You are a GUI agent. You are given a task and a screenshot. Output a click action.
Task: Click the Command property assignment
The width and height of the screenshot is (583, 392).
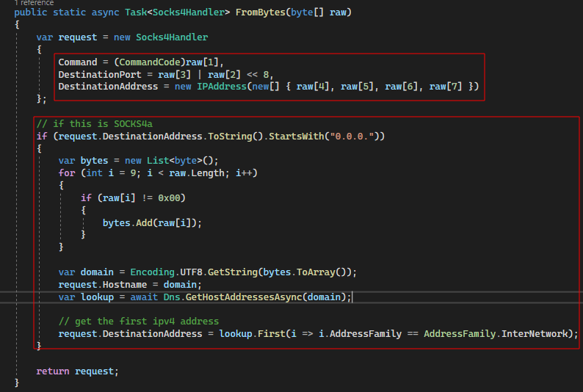[77, 62]
